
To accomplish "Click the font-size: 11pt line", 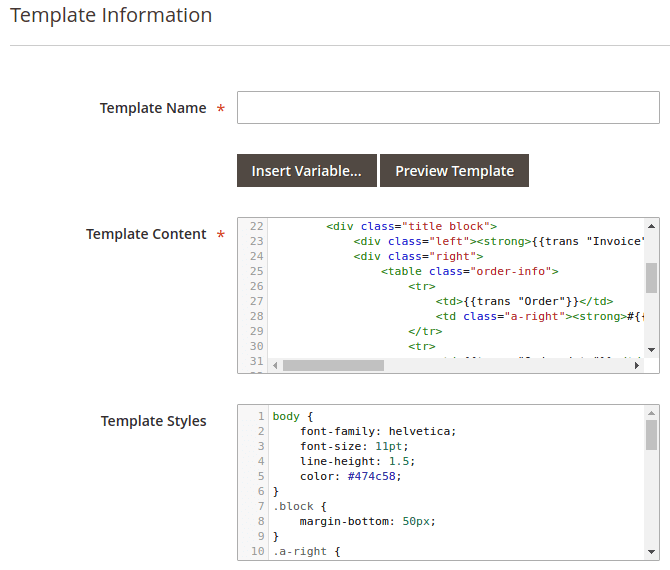I will click(x=354, y=446).
